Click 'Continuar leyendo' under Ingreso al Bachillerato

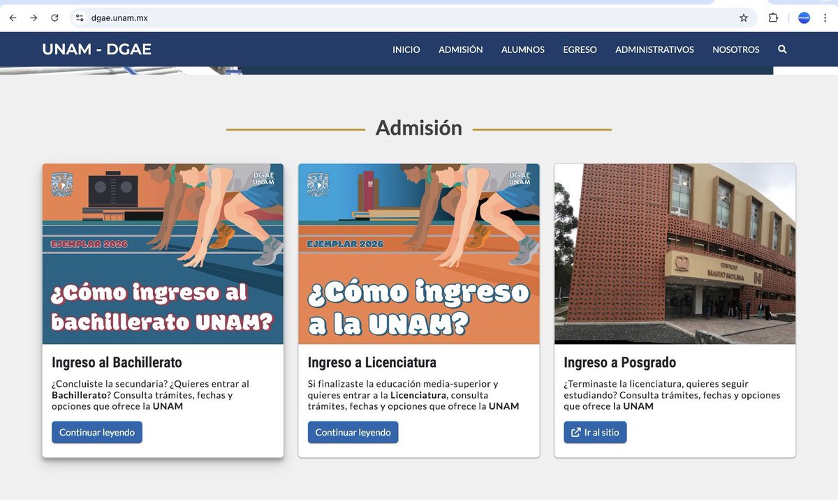pos(97,432)
